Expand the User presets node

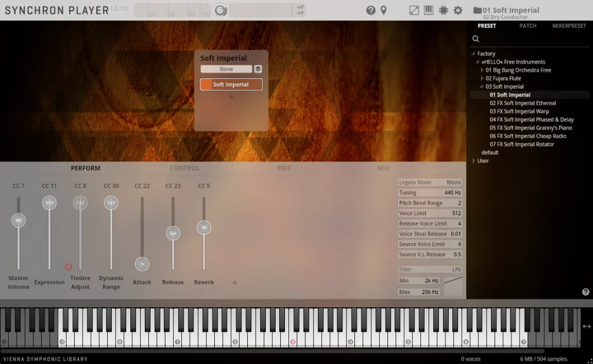click(x=474, y=161)
